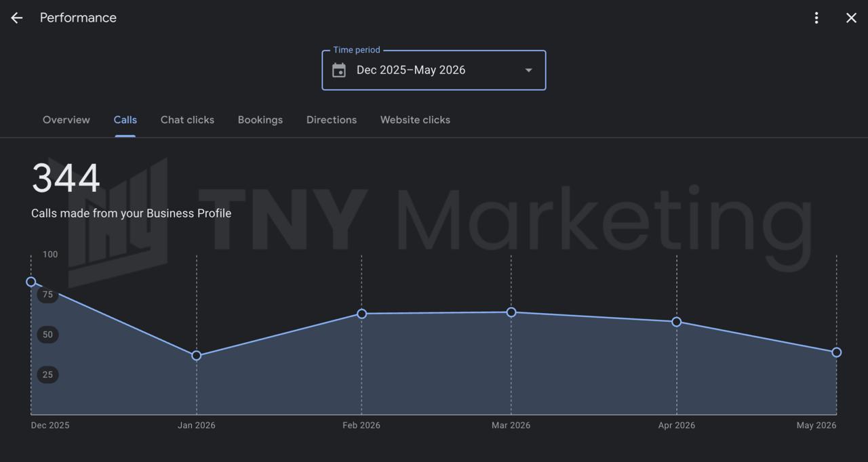Select the 'Dec 2025–May 2026' period text
Viewport: 868px width, 462px height.
[x=411, y=70]
